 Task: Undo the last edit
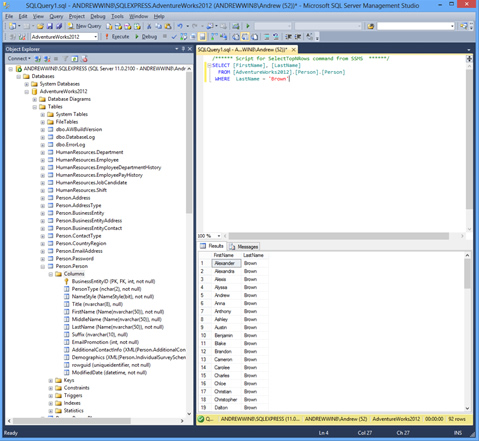pyautogui.click(x=180, y=26)
